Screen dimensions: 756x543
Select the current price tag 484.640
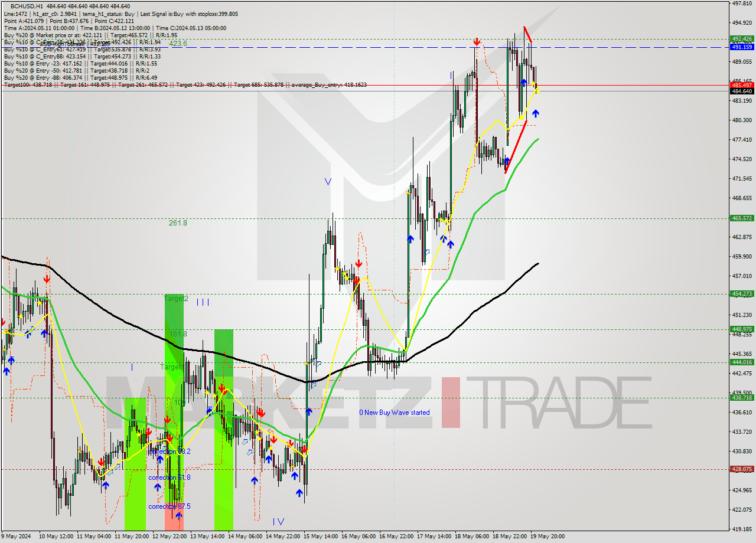[x=742, y=91]
